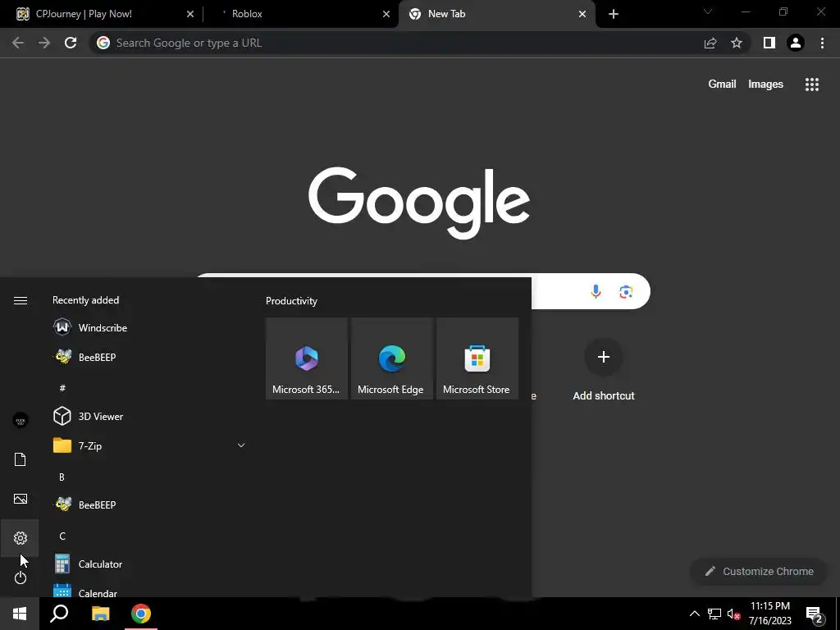Click the B letter header in app list
This screenshot has width=840, height=630.
coord(62,477)
